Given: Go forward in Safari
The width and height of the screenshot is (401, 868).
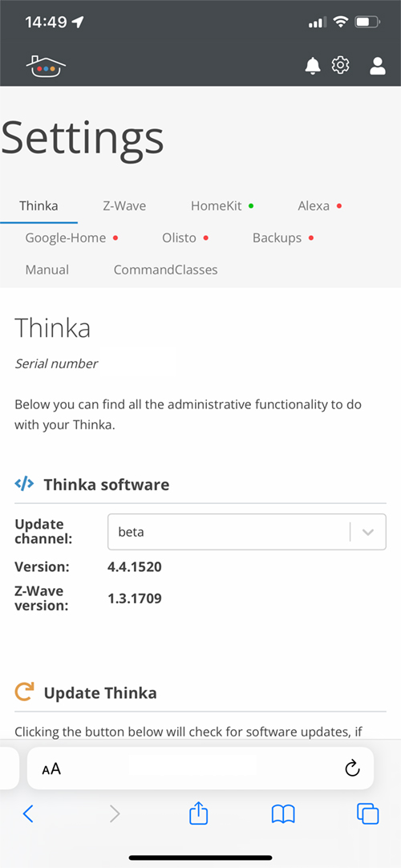Looking at the screenshot, I should point(115,813).
